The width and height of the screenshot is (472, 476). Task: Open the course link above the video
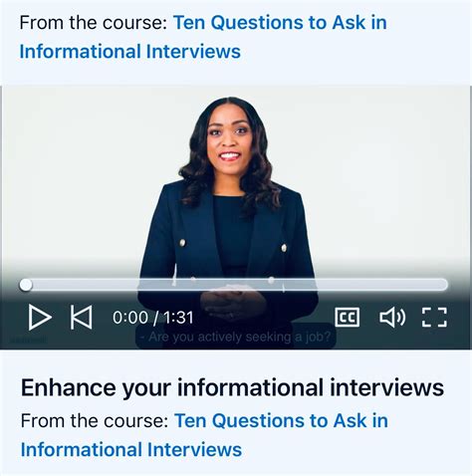point(203,37)
